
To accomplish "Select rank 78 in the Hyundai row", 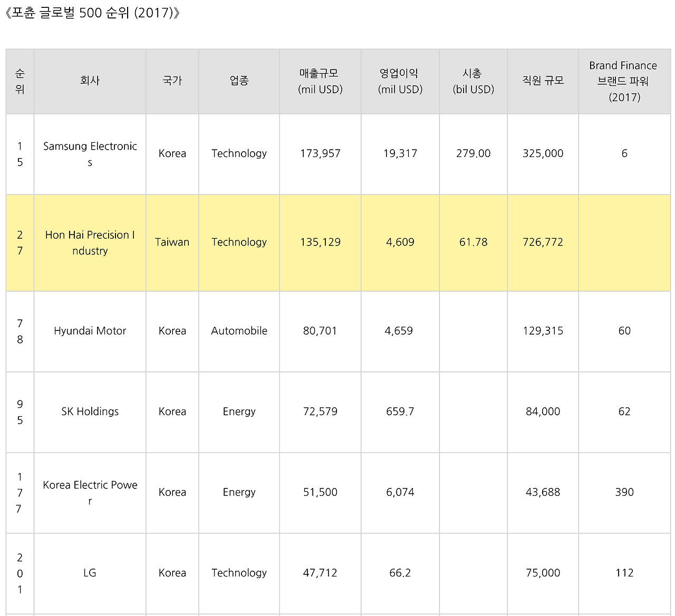I will coord(20,331).
